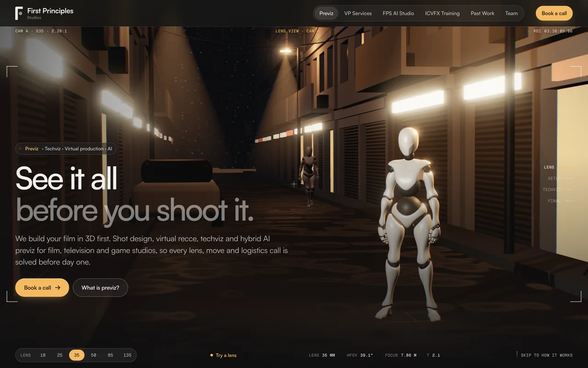This screenshot has width=588, height=368.
Task: Click the HFOV 39.1° readout
Action: point(360,355)
